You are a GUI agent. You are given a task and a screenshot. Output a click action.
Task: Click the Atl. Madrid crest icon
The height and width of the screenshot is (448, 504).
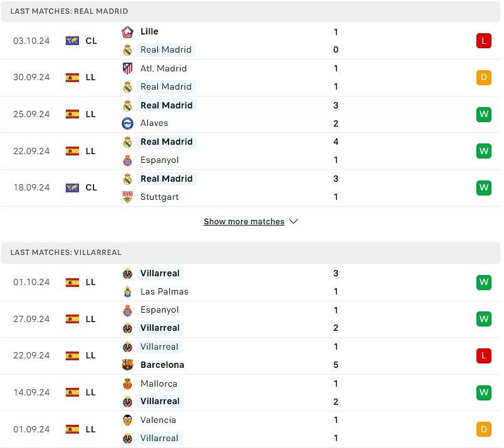tap(128, 68)
